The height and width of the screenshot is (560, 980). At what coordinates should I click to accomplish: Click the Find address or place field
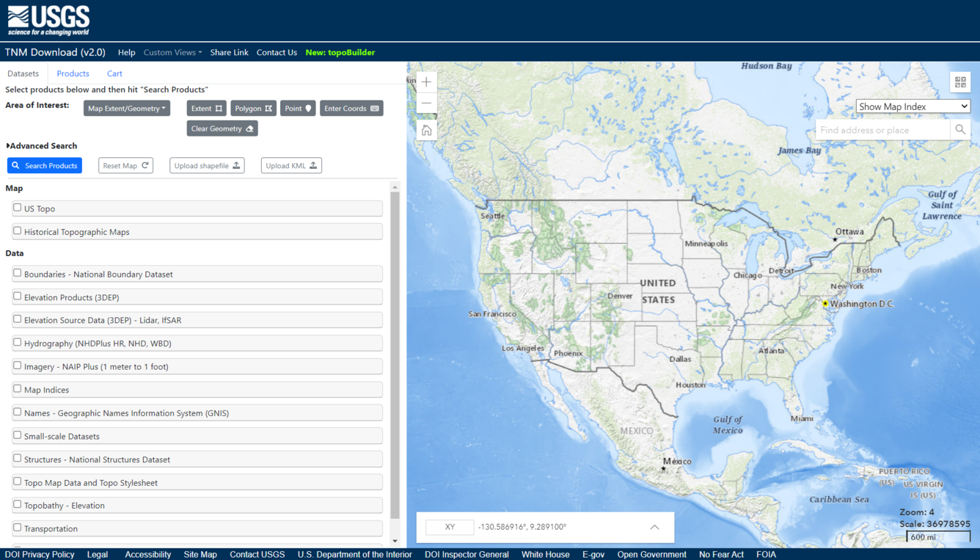pos(884,130)
